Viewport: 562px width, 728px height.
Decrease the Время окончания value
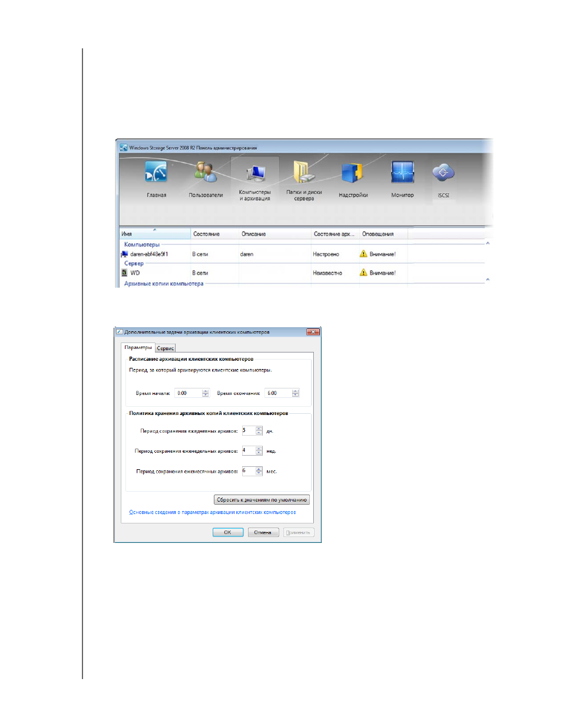(296, 395)
